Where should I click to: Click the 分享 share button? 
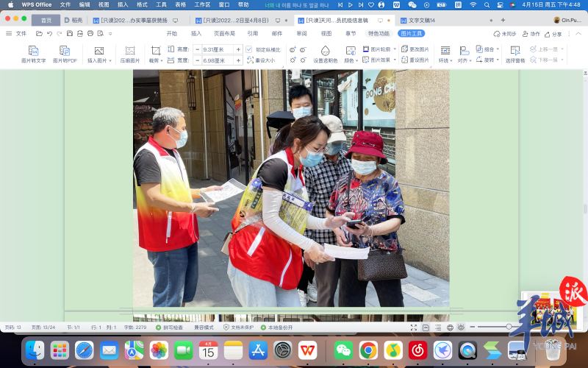point(553,34)
